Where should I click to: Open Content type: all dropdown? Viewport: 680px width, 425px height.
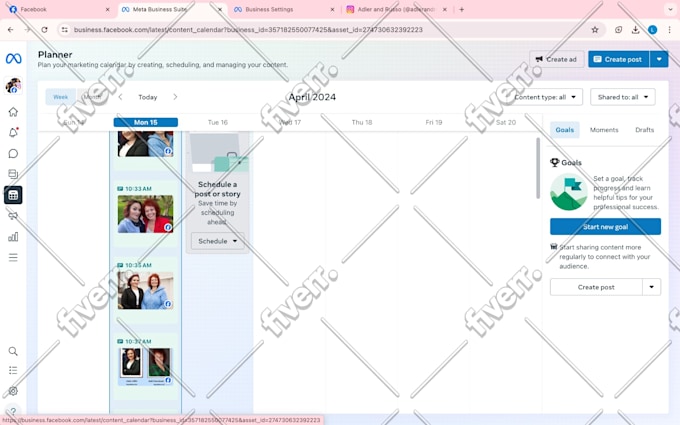[x=546, y=97]
